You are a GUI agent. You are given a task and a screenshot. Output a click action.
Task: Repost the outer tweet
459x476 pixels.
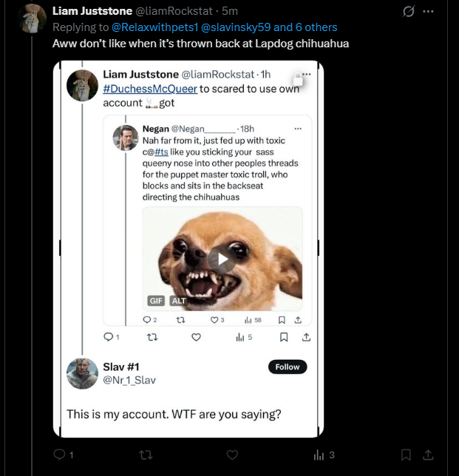[146, 455]
